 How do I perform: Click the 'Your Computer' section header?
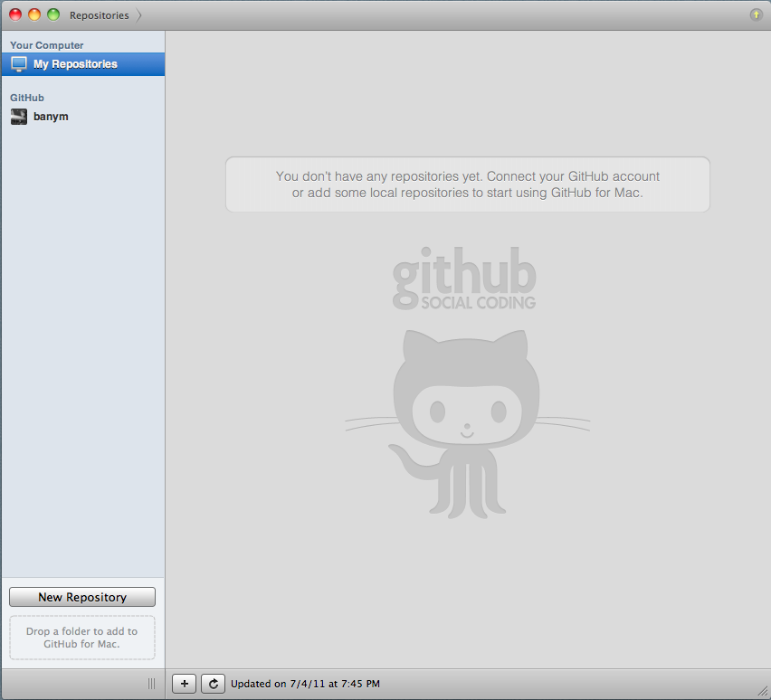click(47, 45)
